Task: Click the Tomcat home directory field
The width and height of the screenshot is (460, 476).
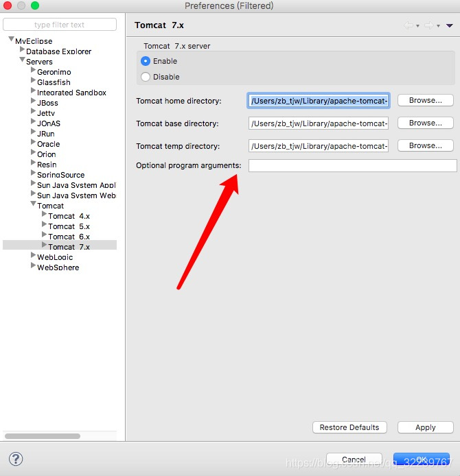Action: pyautogui.click(x=319, y=101)
